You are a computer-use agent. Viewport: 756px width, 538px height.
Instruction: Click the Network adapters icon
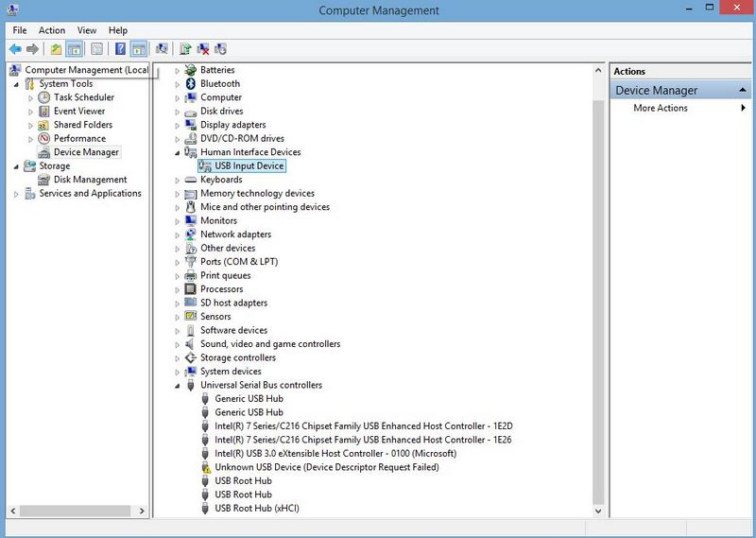click(191, 234)
